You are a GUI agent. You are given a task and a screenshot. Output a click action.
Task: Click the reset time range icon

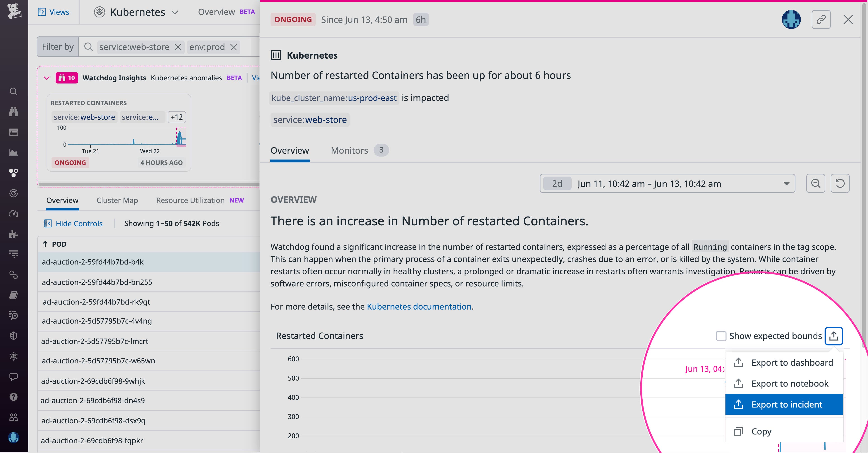coord(840,184)
